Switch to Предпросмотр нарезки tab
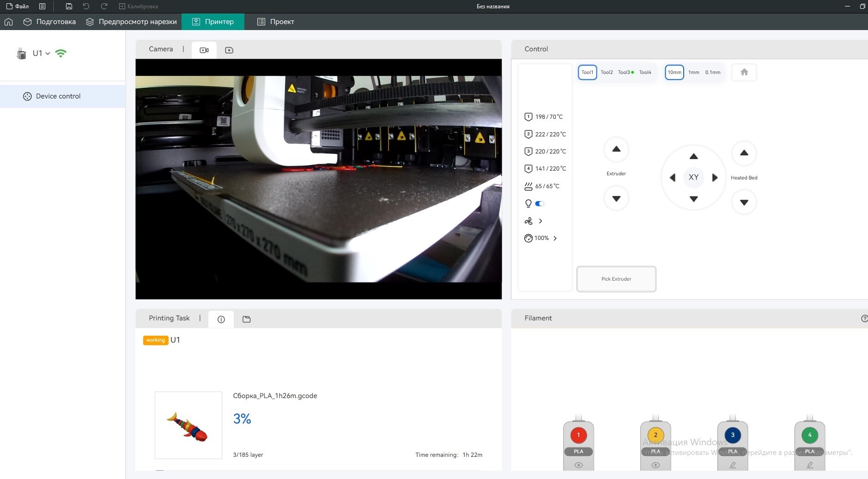 [x=132, y=22]
